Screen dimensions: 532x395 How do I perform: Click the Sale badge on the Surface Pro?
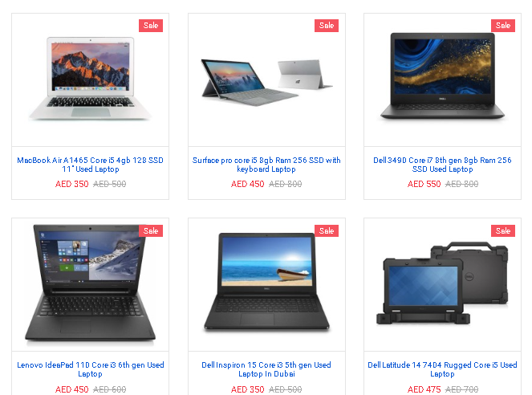click(x=327, y=26)
